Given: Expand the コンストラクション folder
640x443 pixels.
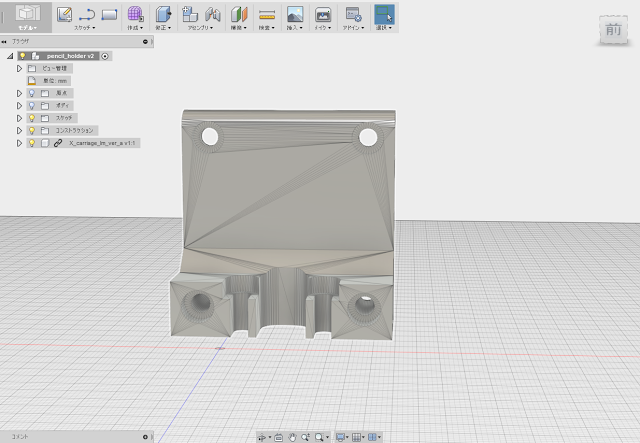Looking at the screenshot, I should pyautogui.click(x=19, y=131).
